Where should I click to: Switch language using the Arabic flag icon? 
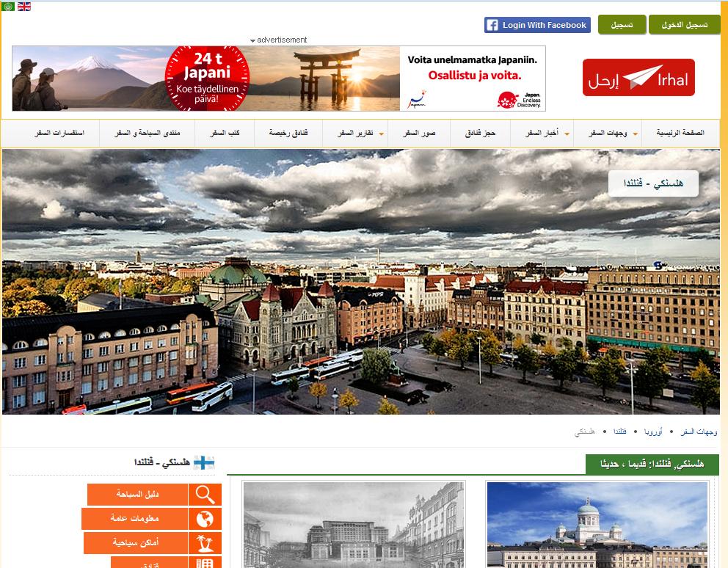8,7
